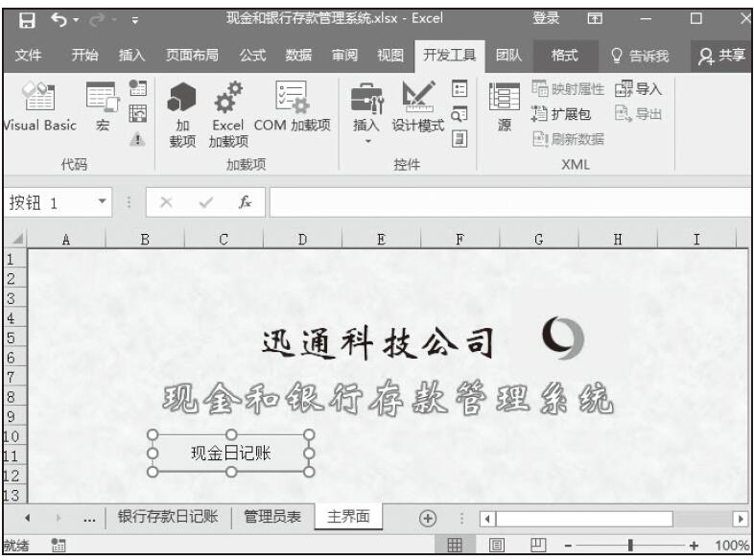Click the Share (共享) button
The width and height of the screenshot is (754, 560).
(x=721, y=56)
